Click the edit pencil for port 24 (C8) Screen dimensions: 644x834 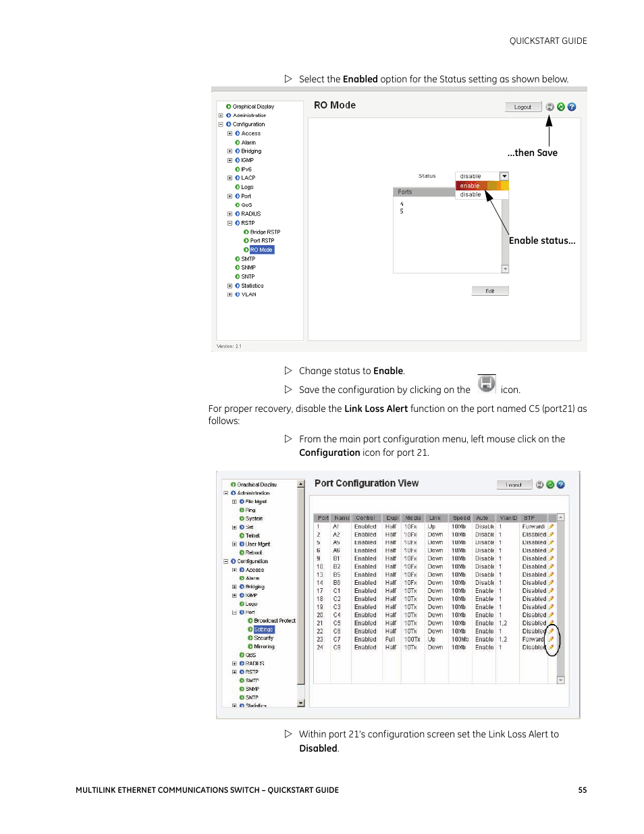click(x=551, y=648)
